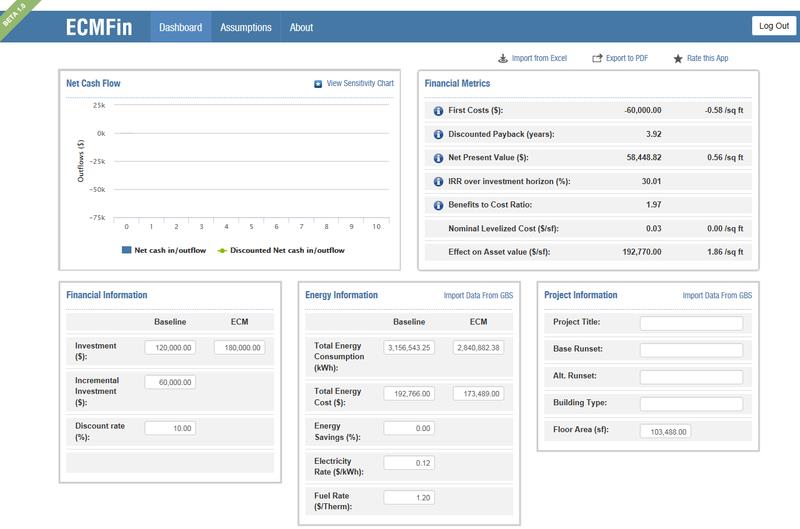Open the Dashboard tab
Image resolution: width=800 pixels, height=529 pixels.
181,27
